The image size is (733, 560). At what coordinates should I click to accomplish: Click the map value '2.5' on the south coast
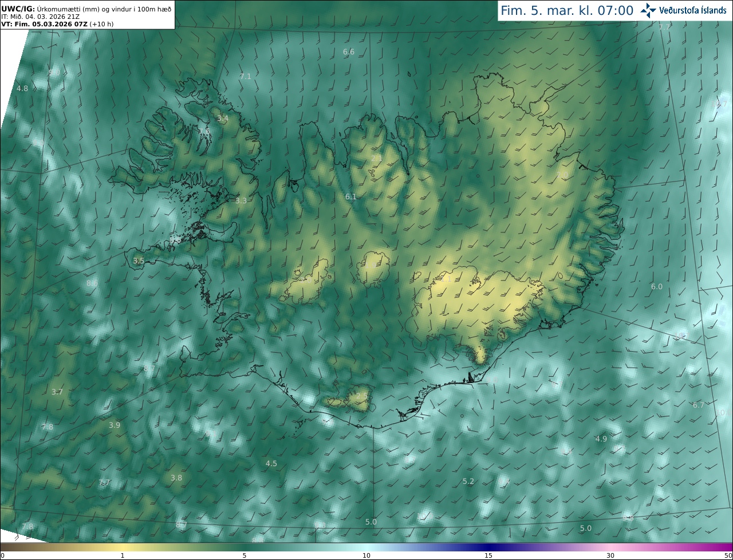[x=362, y=396]
